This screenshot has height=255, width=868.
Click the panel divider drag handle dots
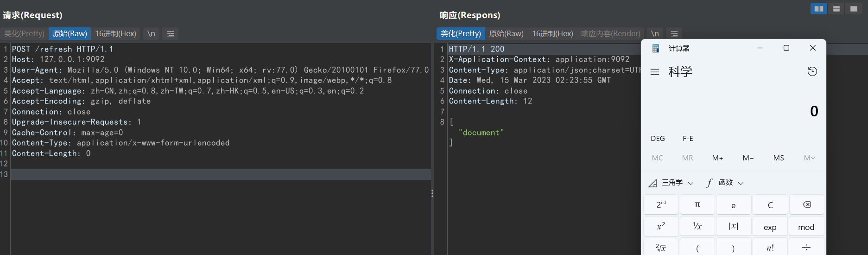(432, 193)
